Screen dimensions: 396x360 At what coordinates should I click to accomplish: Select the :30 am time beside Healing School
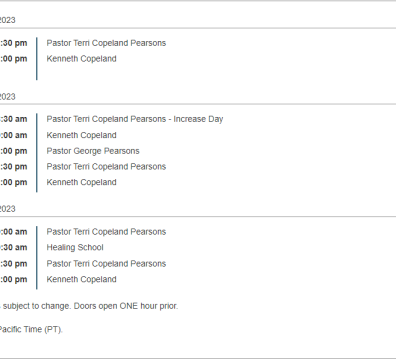[x=13, y=247]
